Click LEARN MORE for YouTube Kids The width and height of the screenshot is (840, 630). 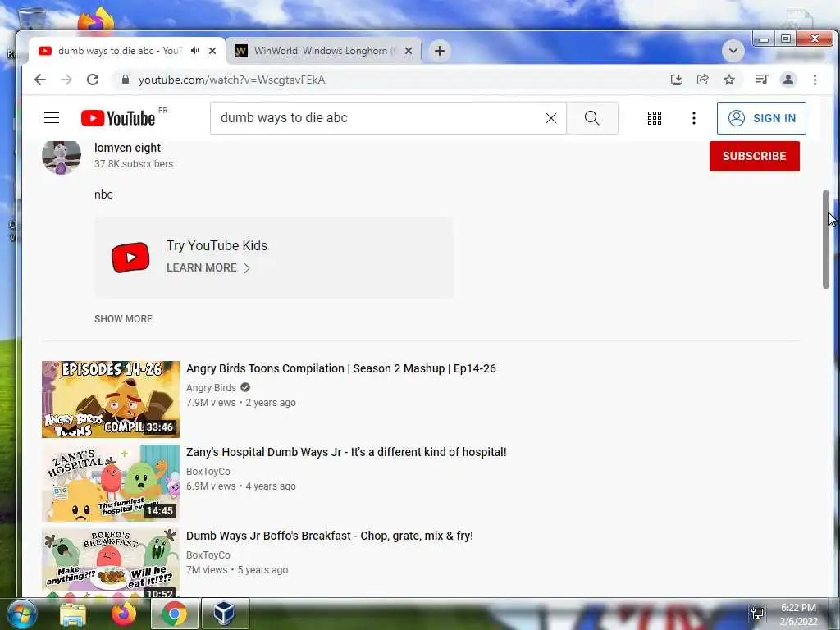(x=208, y=268)
